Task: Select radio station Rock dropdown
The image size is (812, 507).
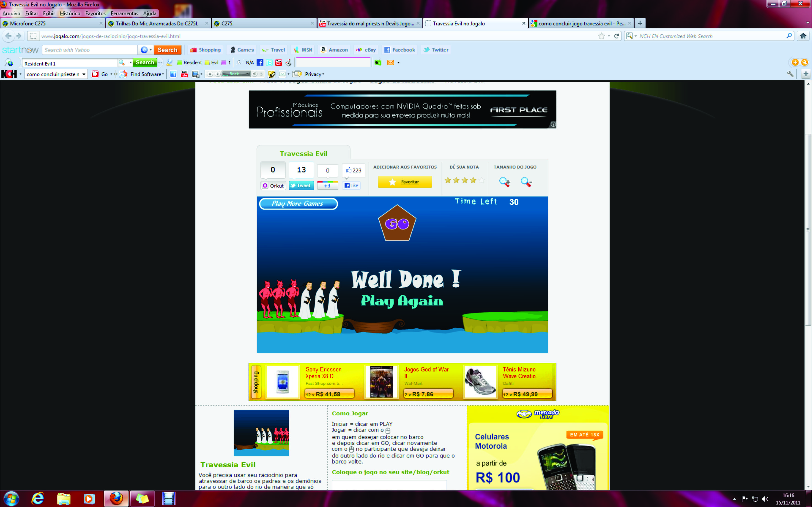Action: click(236, 74)
